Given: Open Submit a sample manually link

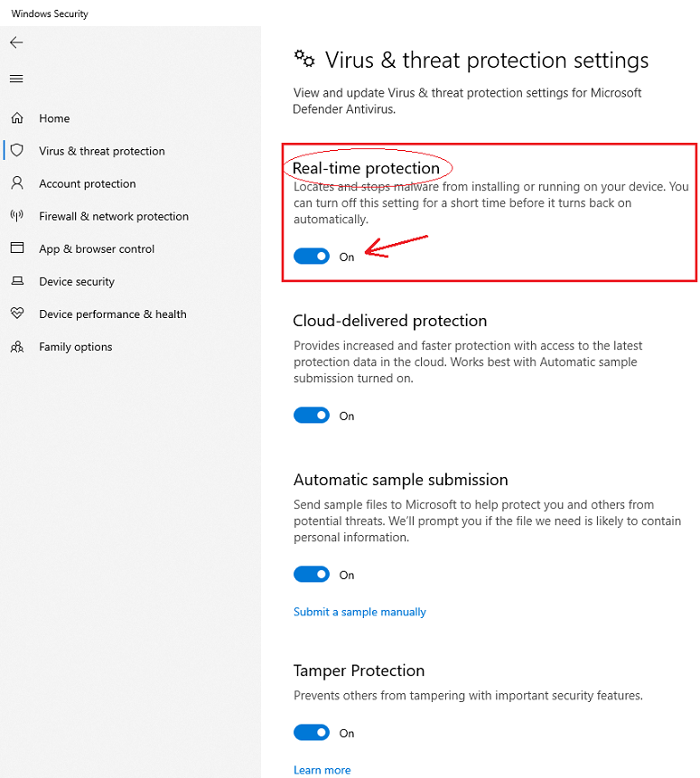Looking at the screenshot, I should (x=359, y=612).
